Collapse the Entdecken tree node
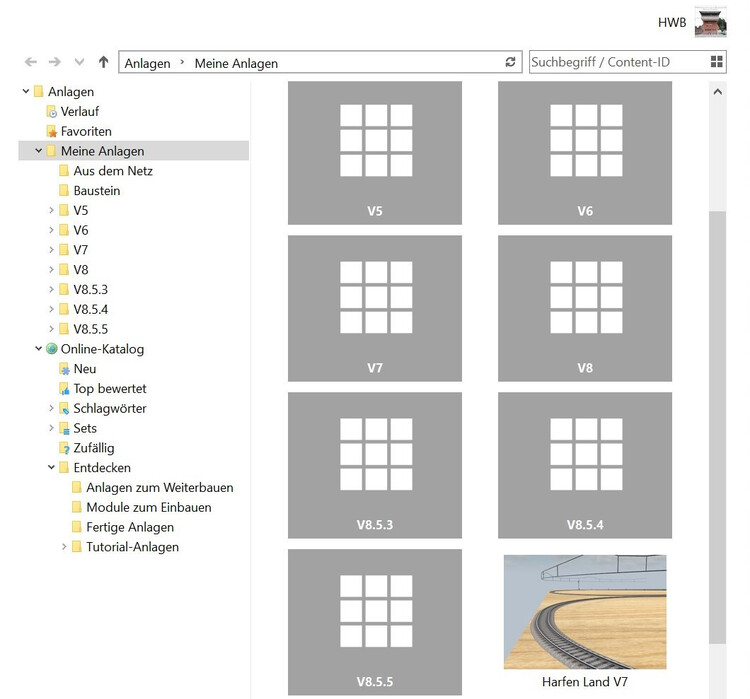The width and height of the screenshot is (750, 699). tap(51, 467)
